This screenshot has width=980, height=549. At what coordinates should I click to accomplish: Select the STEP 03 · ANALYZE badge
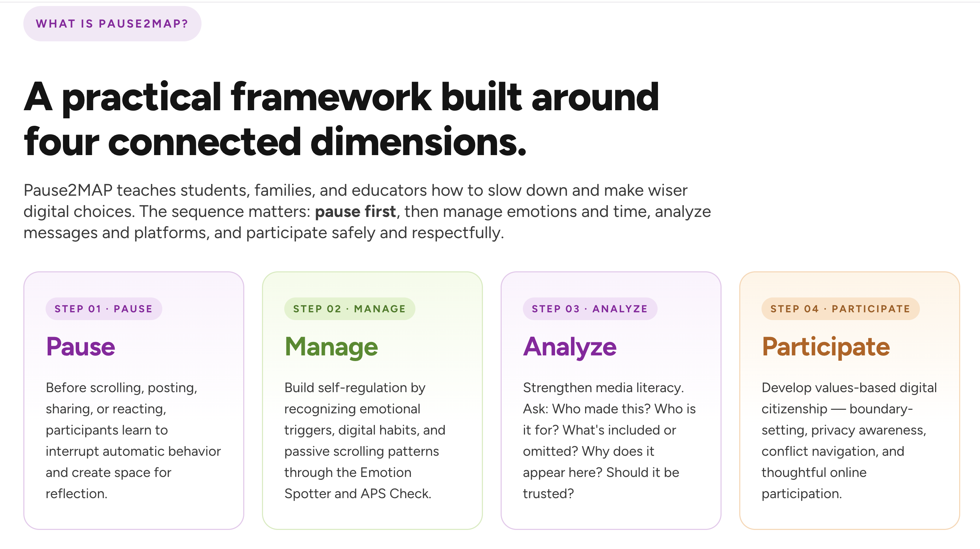[x=590, y=309]
